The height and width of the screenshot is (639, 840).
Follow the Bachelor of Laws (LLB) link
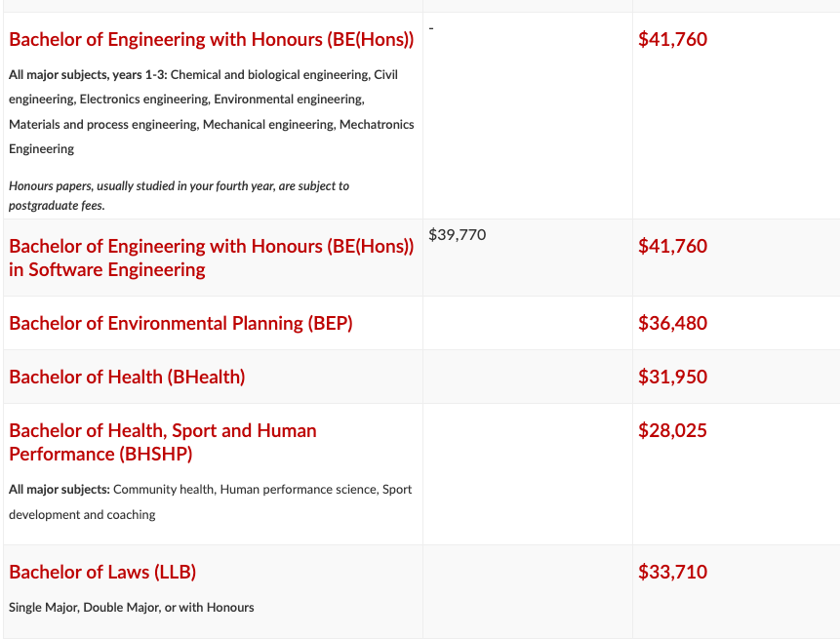(102, 573)
